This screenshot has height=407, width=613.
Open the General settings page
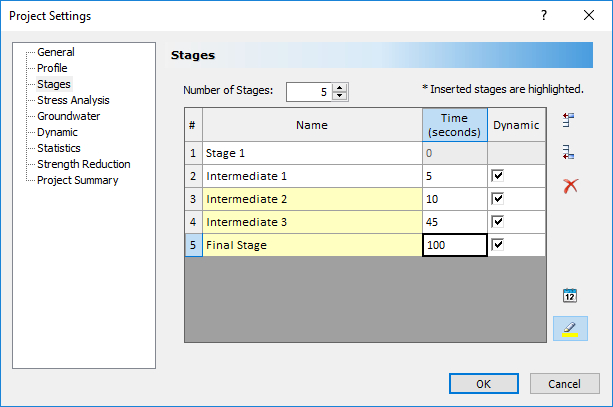(x=56, y=52)
